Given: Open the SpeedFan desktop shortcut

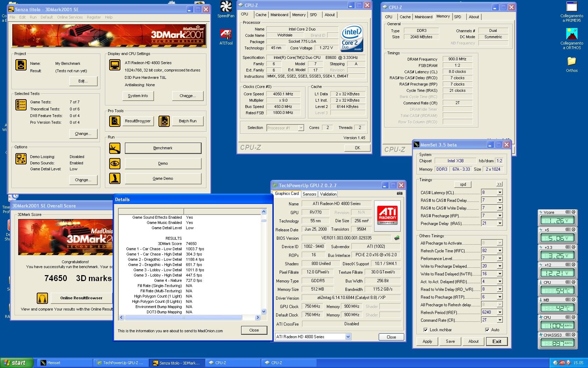Looking at the screenshot, I should click(226, 9).
